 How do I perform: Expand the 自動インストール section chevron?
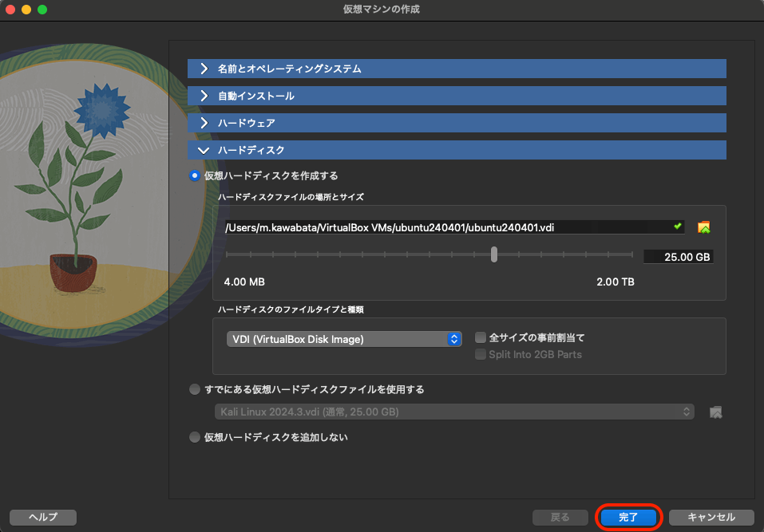point(204,96)
